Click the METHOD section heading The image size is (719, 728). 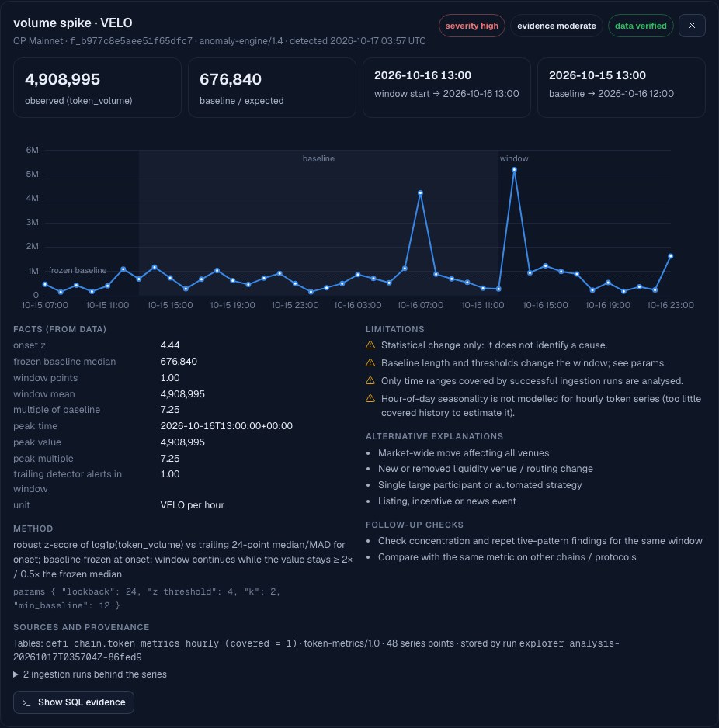[x=33, y=529]
